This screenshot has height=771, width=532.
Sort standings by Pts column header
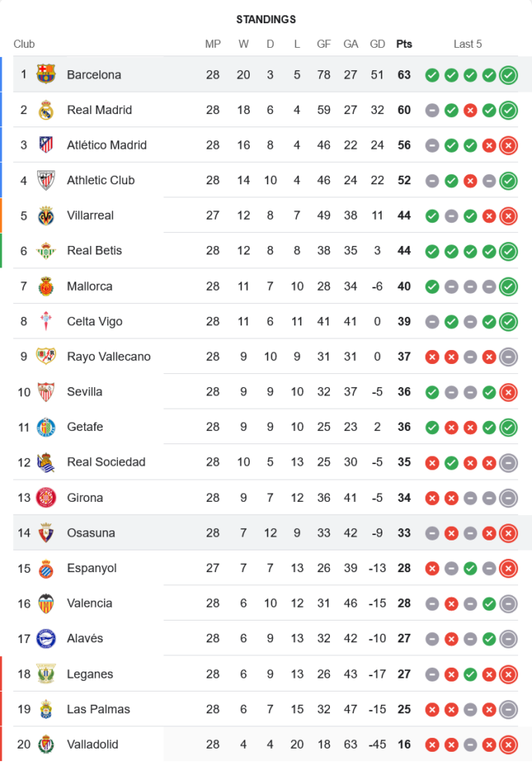click(x=404, y=44)
